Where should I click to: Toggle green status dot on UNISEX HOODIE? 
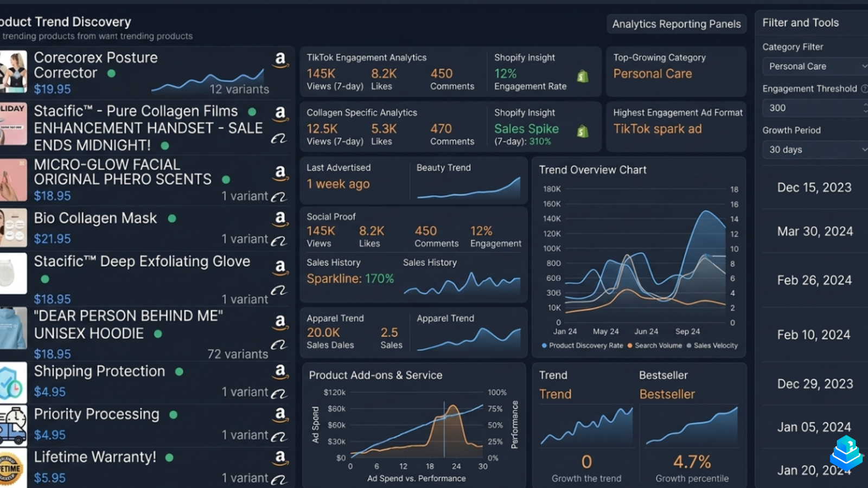click(158, 334)
